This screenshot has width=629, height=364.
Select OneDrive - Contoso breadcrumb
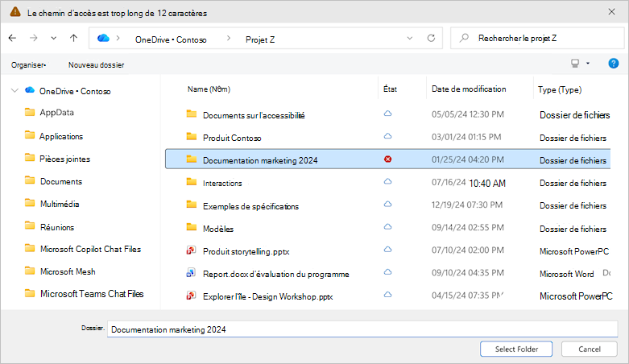tap(171, 39)
